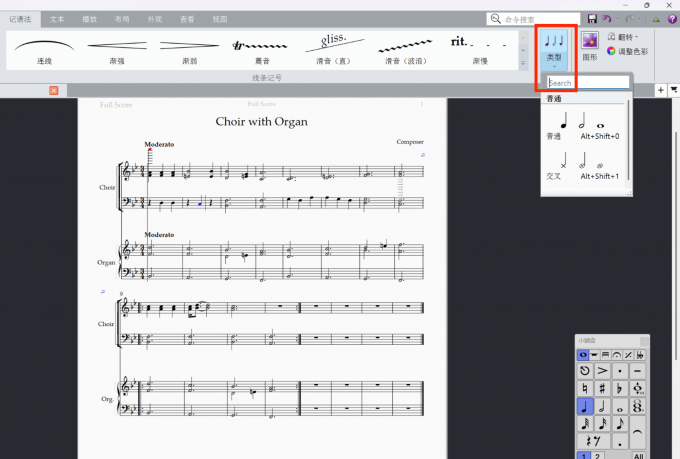Viewport: 680px width, 459px height.
Task: Open the undo history dropdown arrow
Action: pos(617,19)
